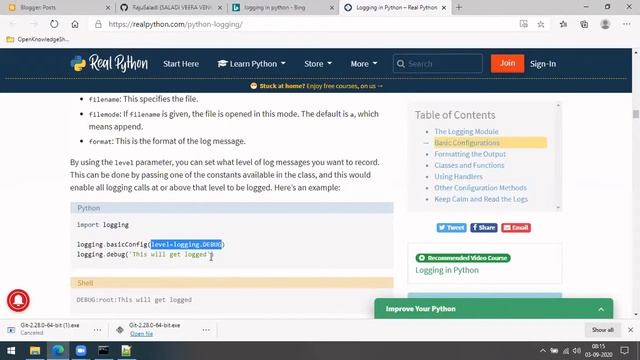Click the clock and date in taskbar
The height and width of the screenshot is (360, 640).
(x=598, y=351)
